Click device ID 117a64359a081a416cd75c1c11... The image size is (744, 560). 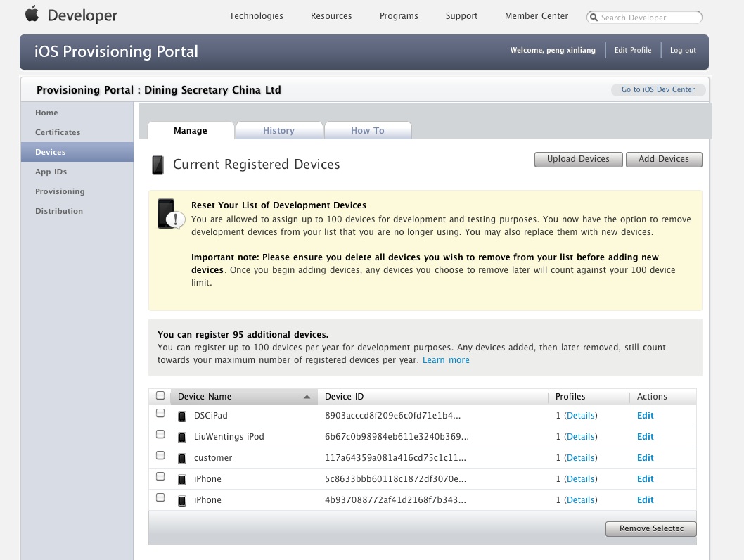pyautogui.click(x=395, y=458)
